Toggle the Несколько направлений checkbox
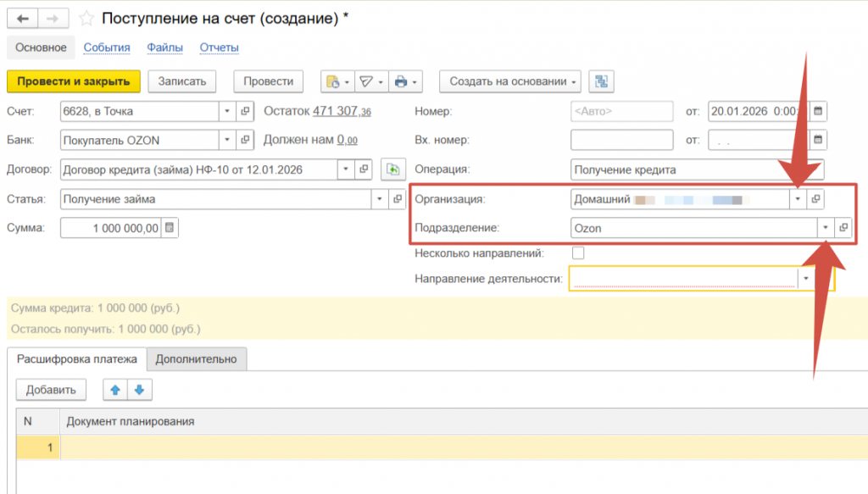The width and height of the screenshot is (868, 494). pyautogui.click(x=578, y=253)
